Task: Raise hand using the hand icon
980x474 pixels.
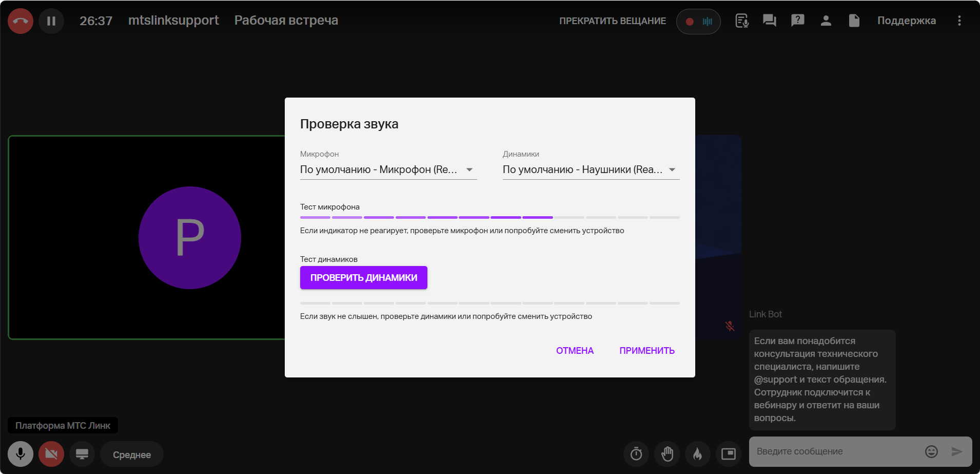Action: tap(667, 454)
